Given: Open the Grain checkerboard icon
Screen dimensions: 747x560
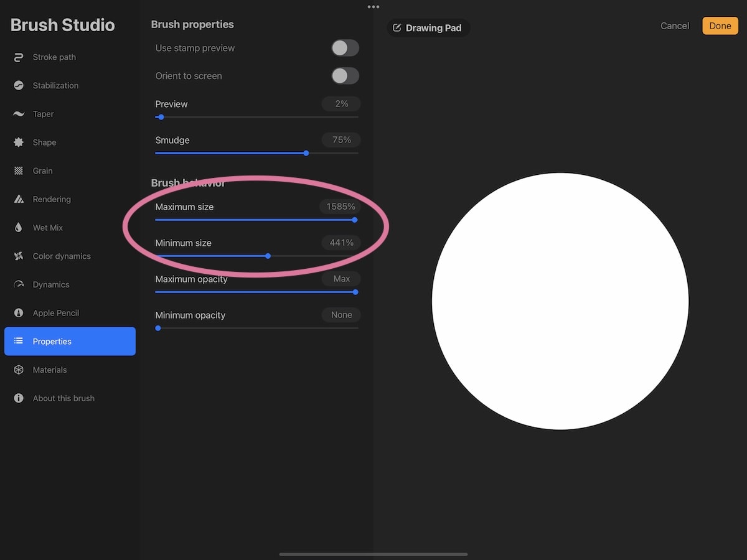Looking at the screenshot, I should (19, 171).
